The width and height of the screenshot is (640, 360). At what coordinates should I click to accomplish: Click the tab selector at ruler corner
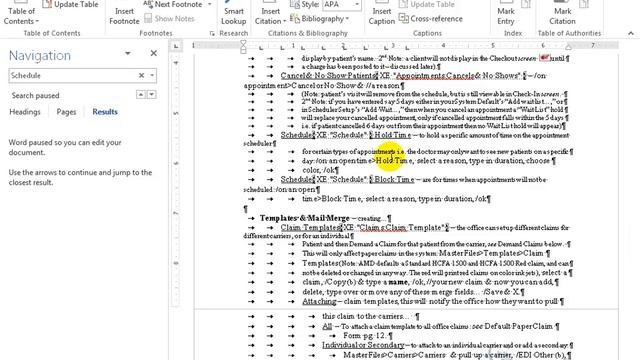[176, 46]
